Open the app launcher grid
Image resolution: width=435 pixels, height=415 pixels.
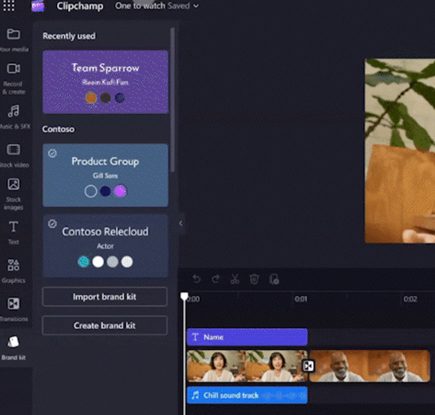[8, 6]
